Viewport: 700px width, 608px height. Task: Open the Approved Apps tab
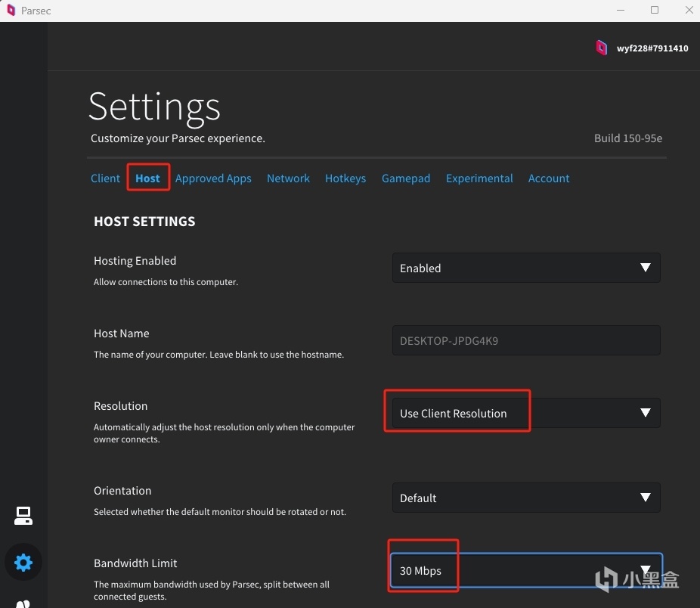click(x=213, y=178)
